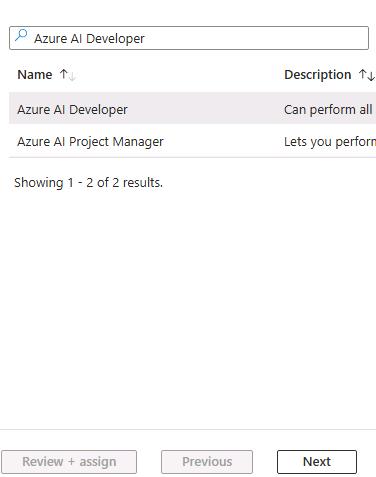This screenshot has width=376, height=477.
Task: Click empty space in highlighted Developer row
Action: coord(203,110)
